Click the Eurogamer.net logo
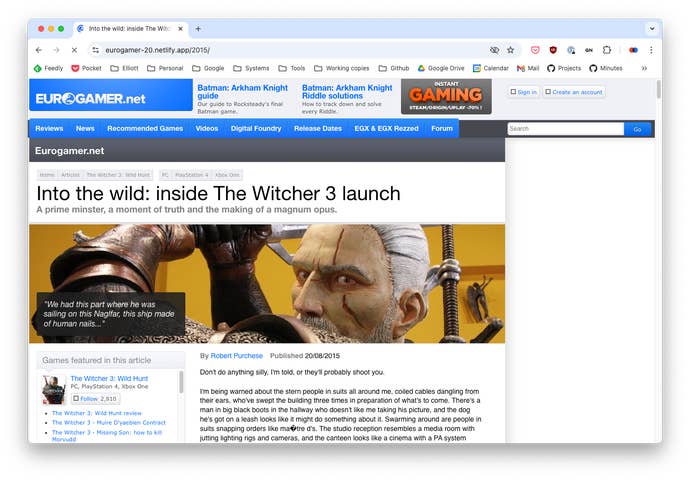The width and height of the screenshot is (690, 480). 111,95
